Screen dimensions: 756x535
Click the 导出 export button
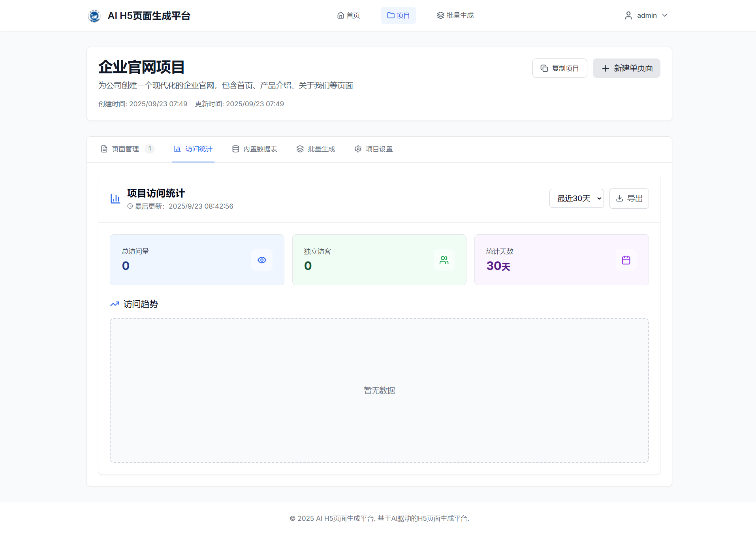pos(629,198)
